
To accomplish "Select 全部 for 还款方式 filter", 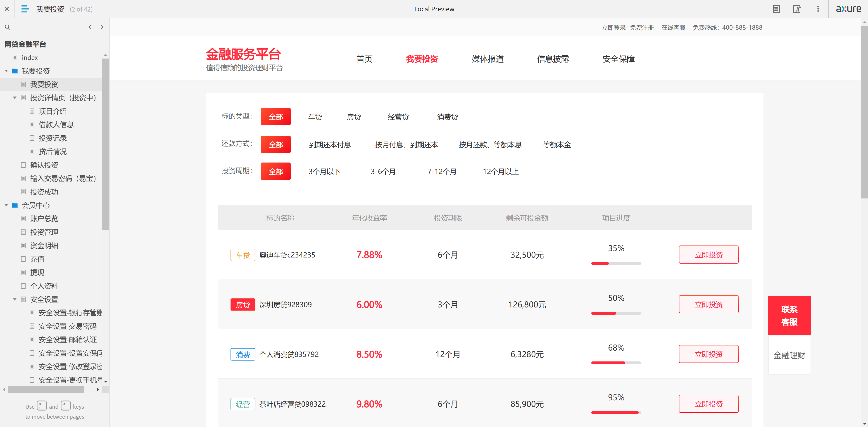I will [276, 144].
